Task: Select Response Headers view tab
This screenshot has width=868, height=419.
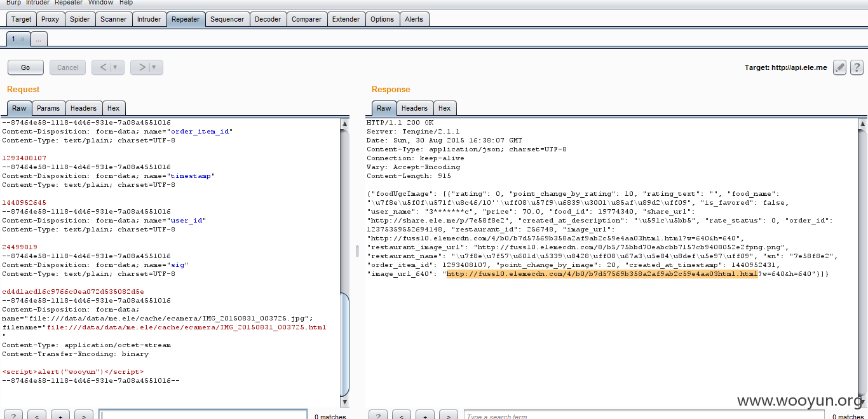Action: 414,108
